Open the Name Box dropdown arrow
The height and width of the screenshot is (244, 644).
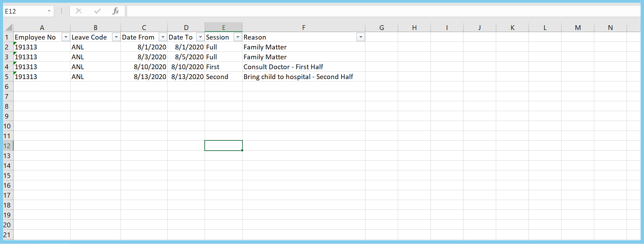49,11
